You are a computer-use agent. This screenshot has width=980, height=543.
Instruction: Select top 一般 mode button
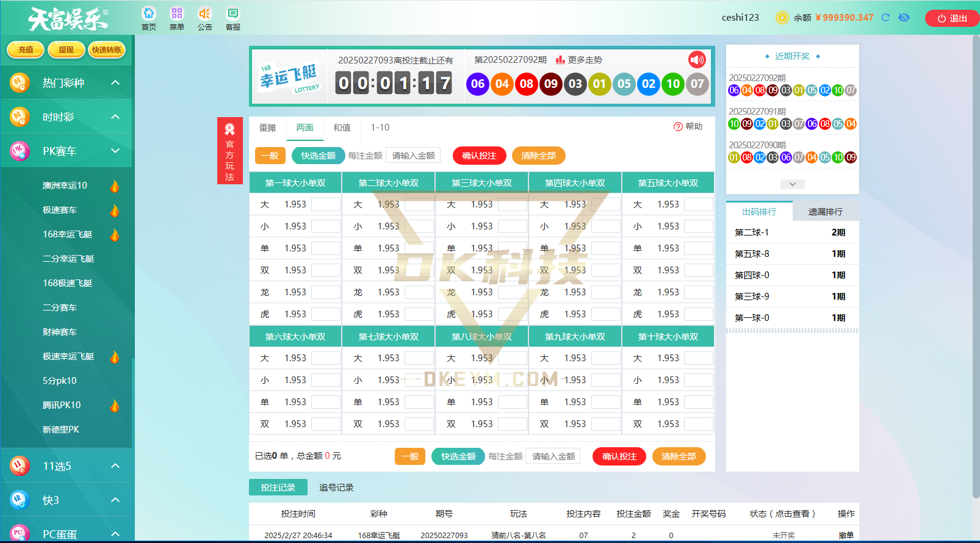tap(270, 156)
